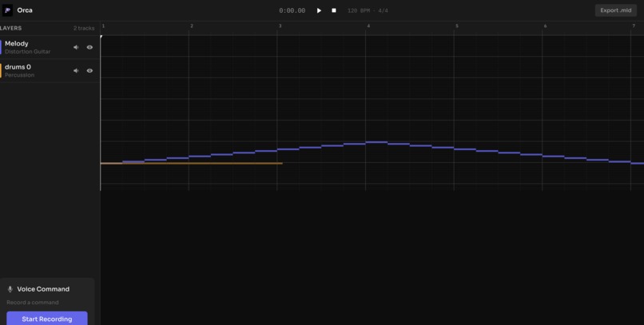Click the LAYERS panel header
Screen dimensions: 644x325
11,28
